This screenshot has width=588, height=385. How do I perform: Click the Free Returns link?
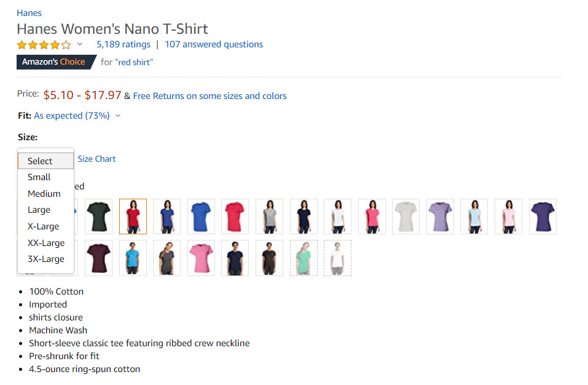click(210, 96)
